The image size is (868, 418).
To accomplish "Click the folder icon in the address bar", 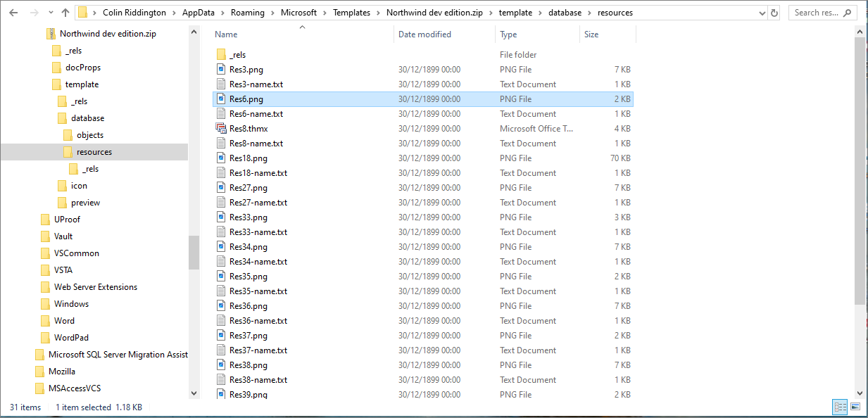I will coord(83,13).
